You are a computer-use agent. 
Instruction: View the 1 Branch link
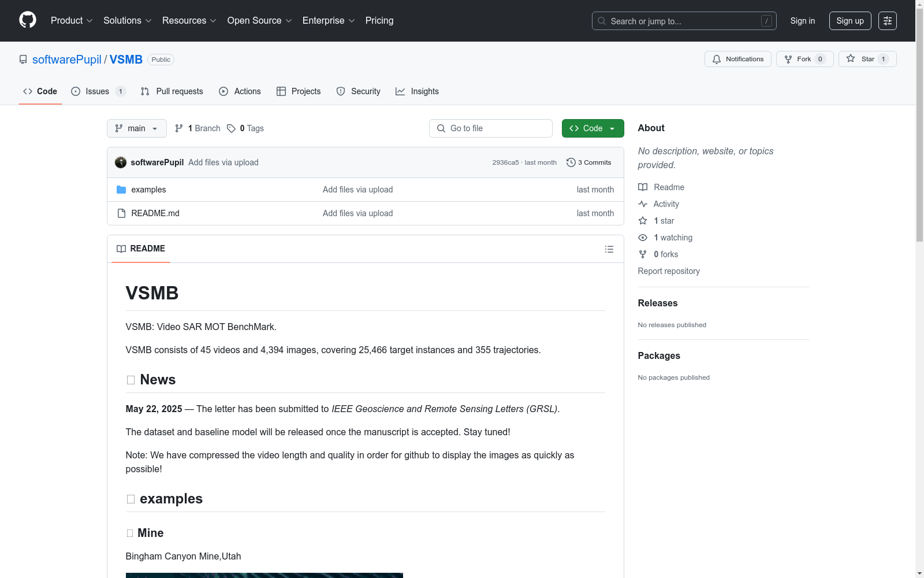(x=198, y=128)
